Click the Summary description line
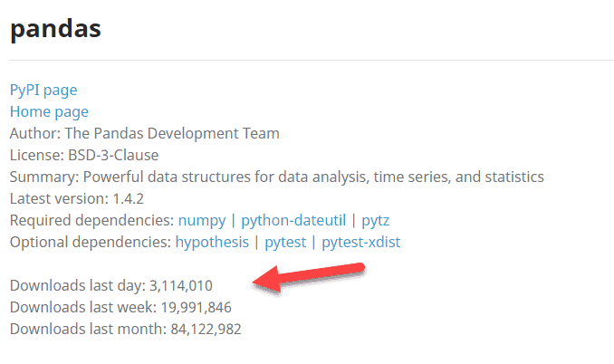Viewport: 614px width, 364px height. click(277, 177)
